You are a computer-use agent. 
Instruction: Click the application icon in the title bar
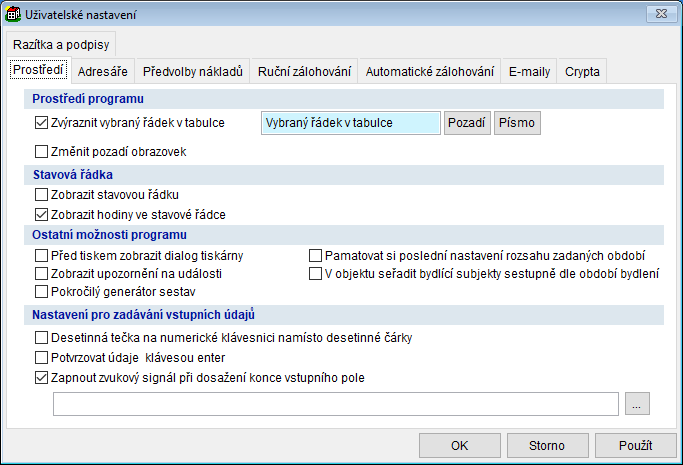tap(14, 14)
